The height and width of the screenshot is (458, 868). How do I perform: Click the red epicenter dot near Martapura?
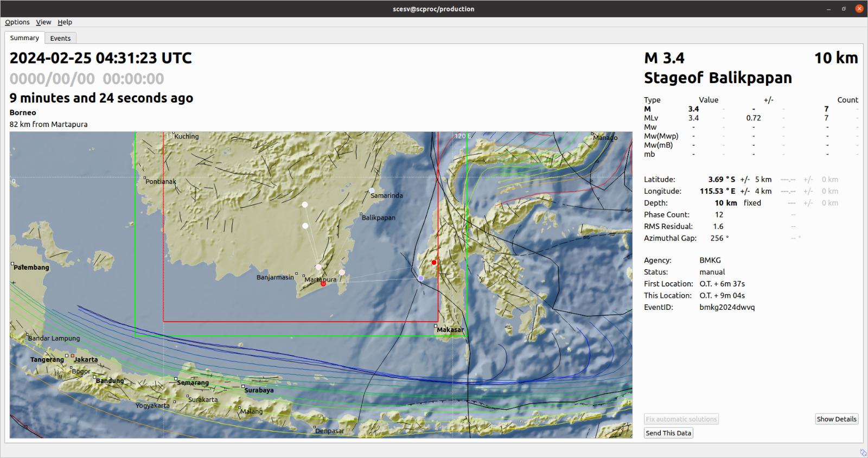(323, 284)
